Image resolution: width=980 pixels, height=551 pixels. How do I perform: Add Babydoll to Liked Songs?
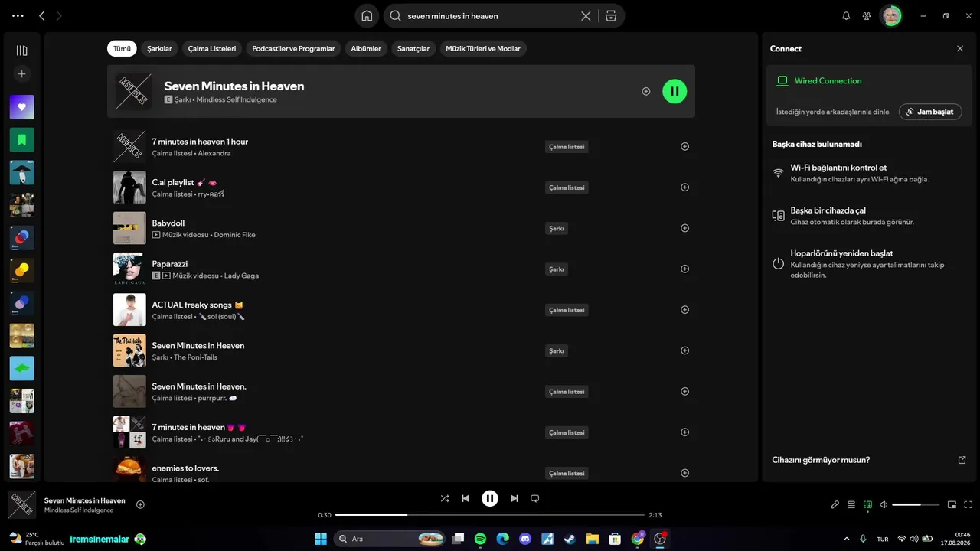684,228
